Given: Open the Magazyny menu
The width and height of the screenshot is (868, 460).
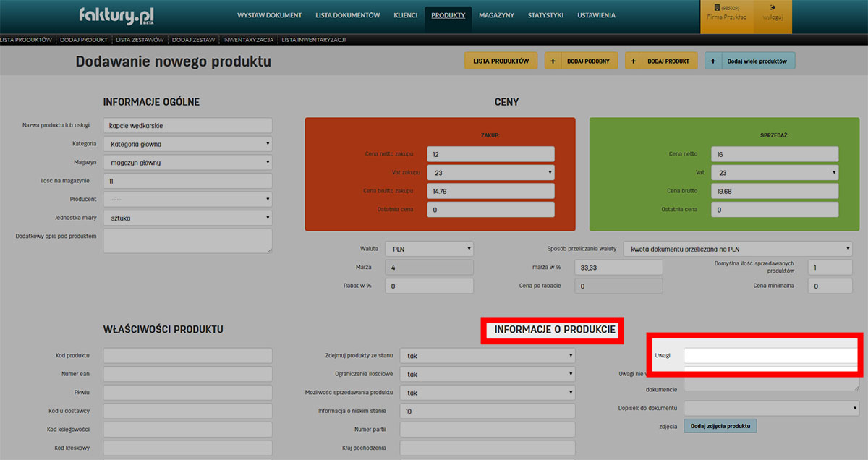Looking at the screenshot, I should pos(496,15).
